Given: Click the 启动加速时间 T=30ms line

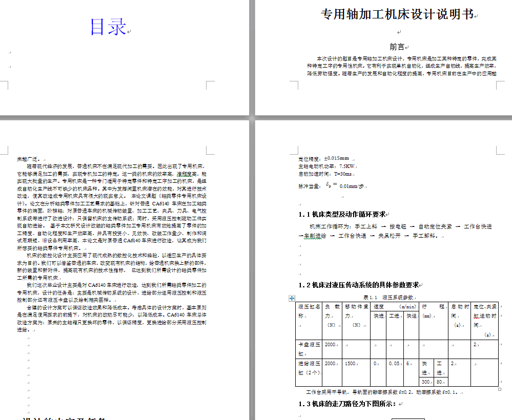Looking at the screenshot, I should coord(325,174).
